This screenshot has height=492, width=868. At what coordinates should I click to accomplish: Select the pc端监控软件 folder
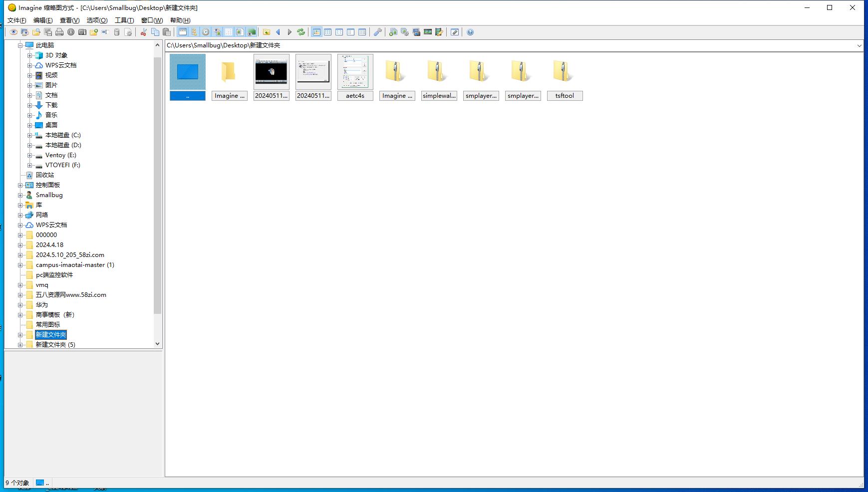point(54,275)
